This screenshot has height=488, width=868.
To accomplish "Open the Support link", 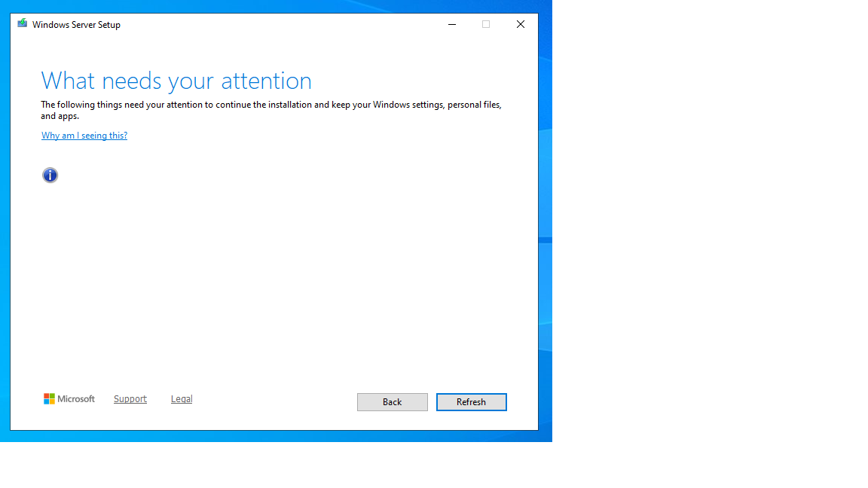I will click(x=130, y=399).
